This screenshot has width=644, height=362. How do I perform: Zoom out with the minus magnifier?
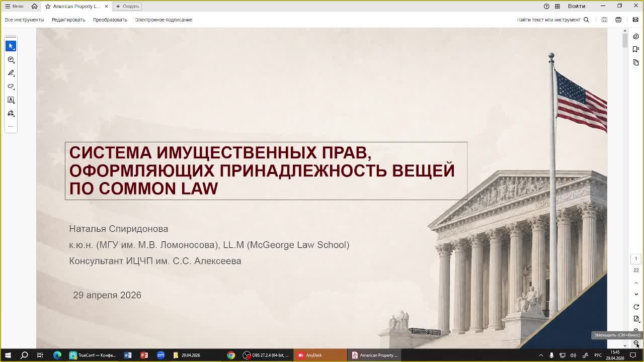pos(636,343)
